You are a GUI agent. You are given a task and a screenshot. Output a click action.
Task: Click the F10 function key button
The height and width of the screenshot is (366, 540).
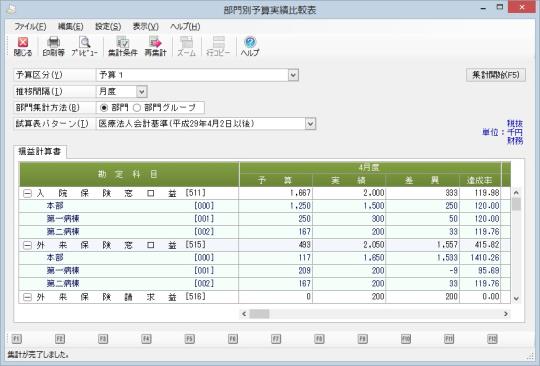(x=406, y=339)
